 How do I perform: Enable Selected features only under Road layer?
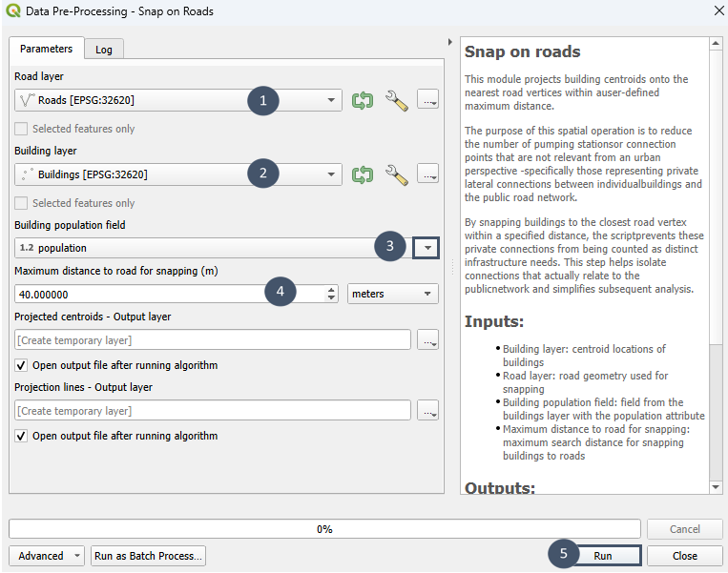click(22, 129)
